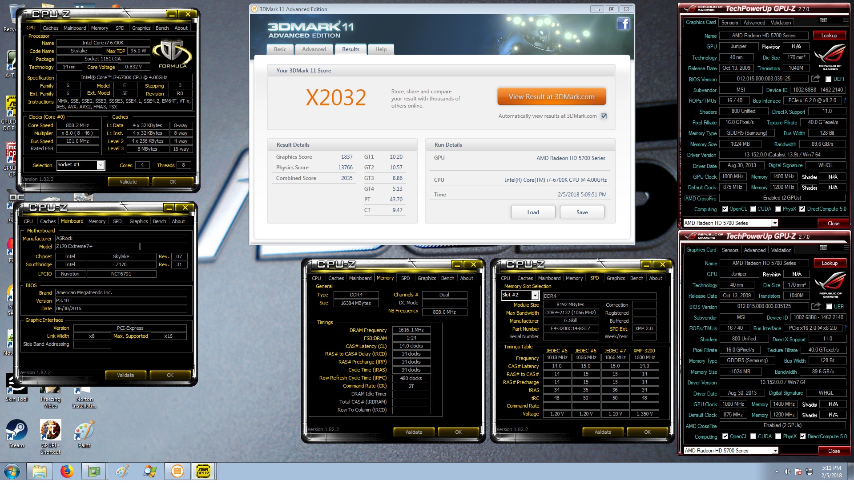Open Sensors tab in upper GPU-Z window
The height and width of the screenshot is (504, 854).
[729, 23]
